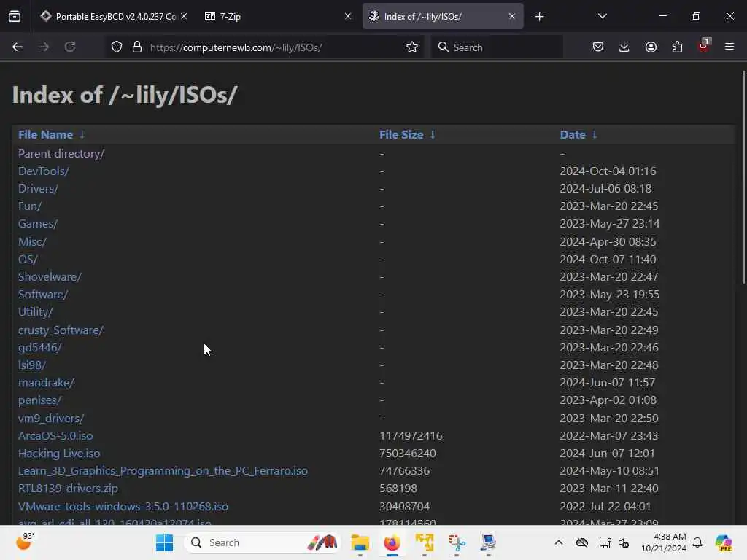
Task: Sort by File Size column
Action: coord(401,135)
